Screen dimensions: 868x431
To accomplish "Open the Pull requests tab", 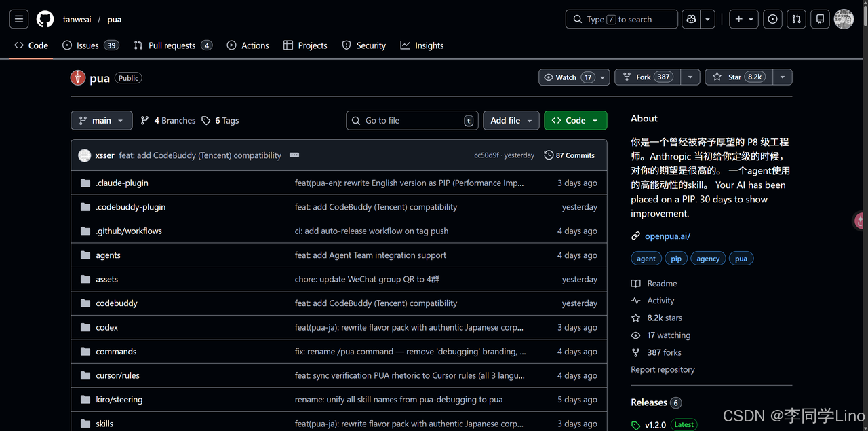I will coord(173,45).
